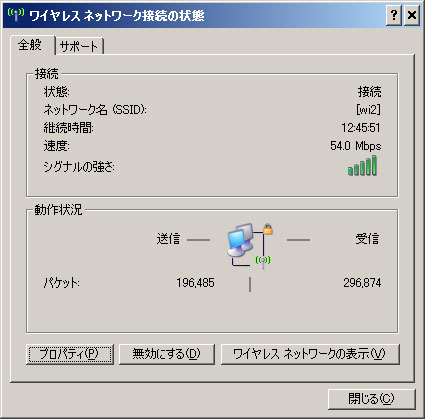
Task: Click ワイヤレス ネットワークの表示(V) button
Action: coord(310,354)
